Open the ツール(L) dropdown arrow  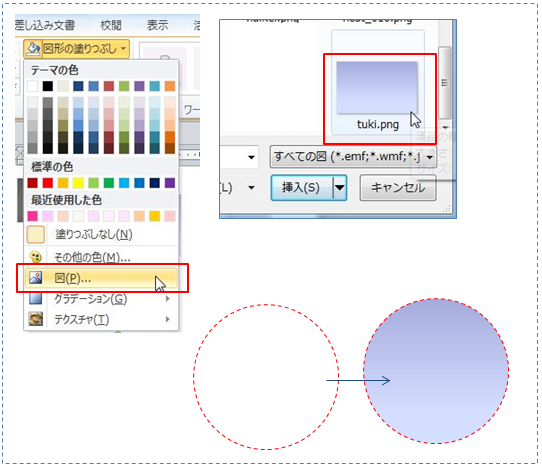click(251, 188)
